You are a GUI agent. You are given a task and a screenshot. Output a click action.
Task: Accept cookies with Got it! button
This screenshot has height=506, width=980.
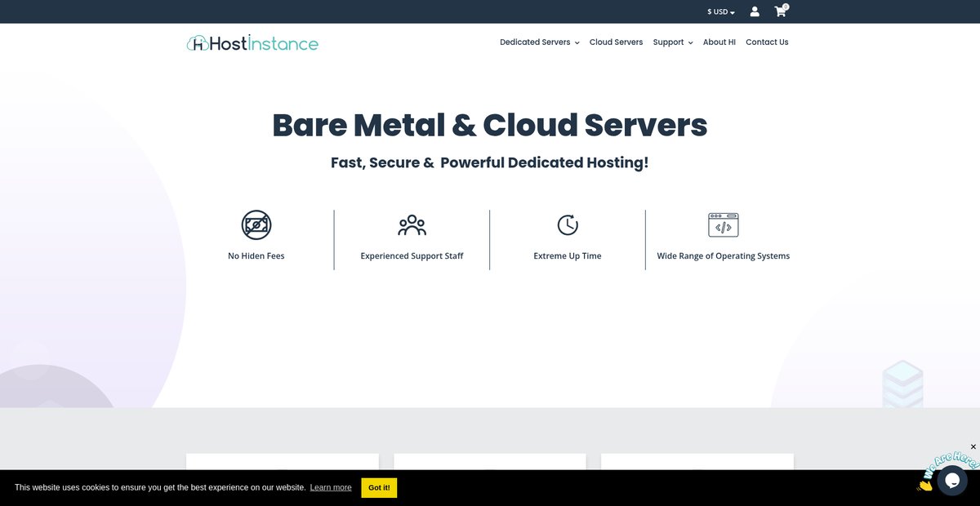379,488
